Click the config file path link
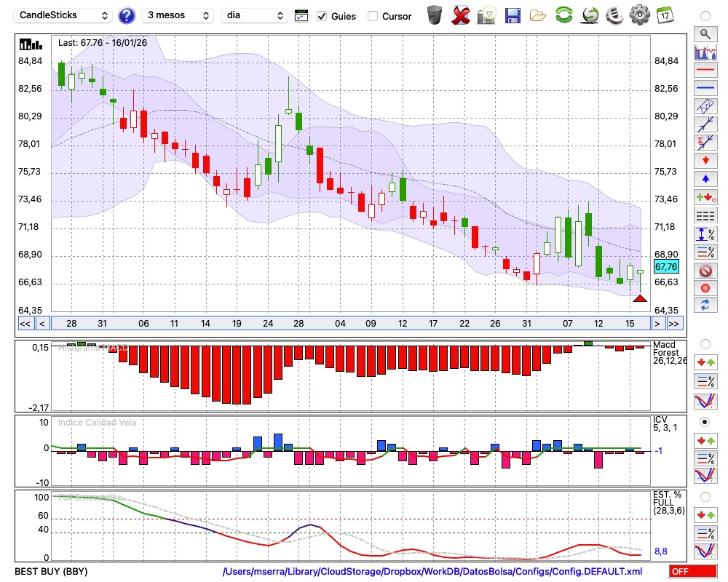The image size is (728, 582). 432,572
